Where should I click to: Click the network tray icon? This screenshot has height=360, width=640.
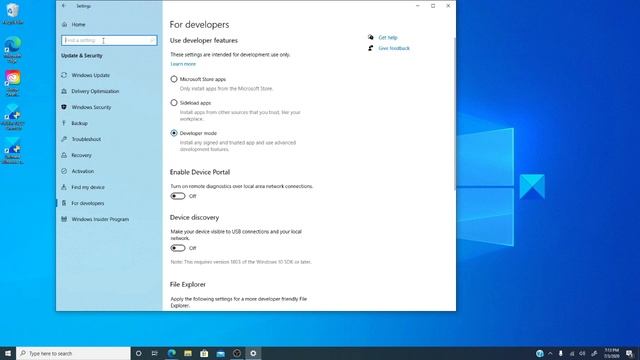(572, 353)
